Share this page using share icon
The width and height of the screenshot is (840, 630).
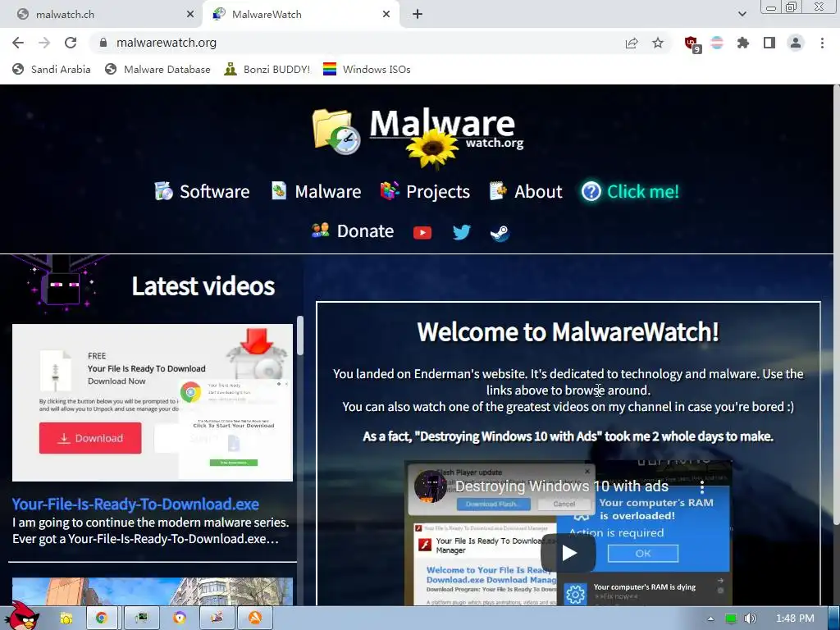pyautogui.click(x=632, y=43)
